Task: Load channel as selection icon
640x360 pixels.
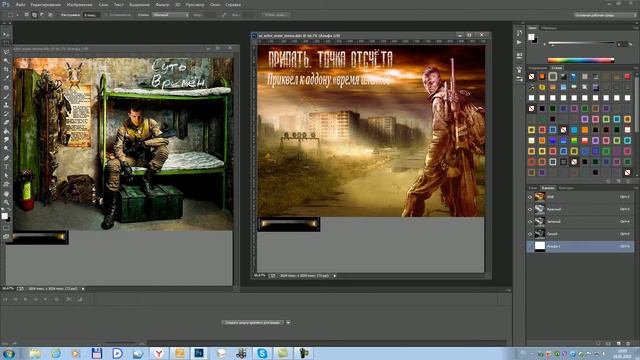Action: coord(598,344)
